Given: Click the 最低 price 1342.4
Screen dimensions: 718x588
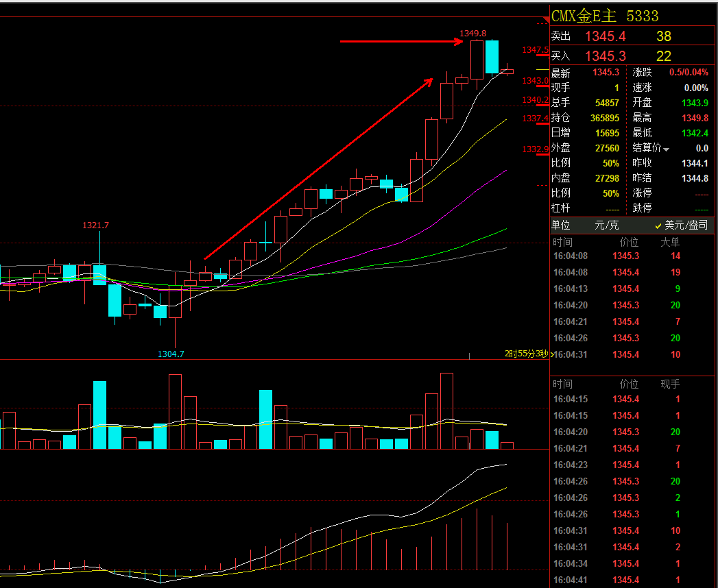Looking at the screenshot, I should [x=695, y=133].
